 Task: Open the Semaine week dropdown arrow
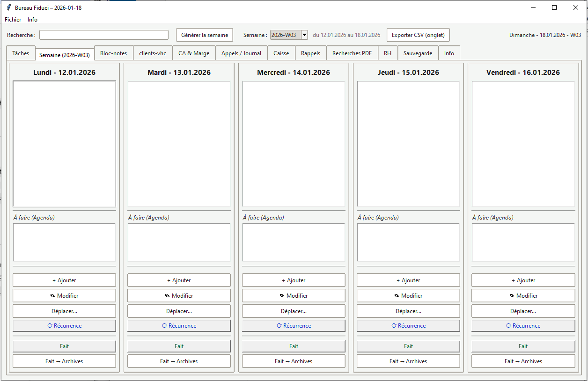304,35
